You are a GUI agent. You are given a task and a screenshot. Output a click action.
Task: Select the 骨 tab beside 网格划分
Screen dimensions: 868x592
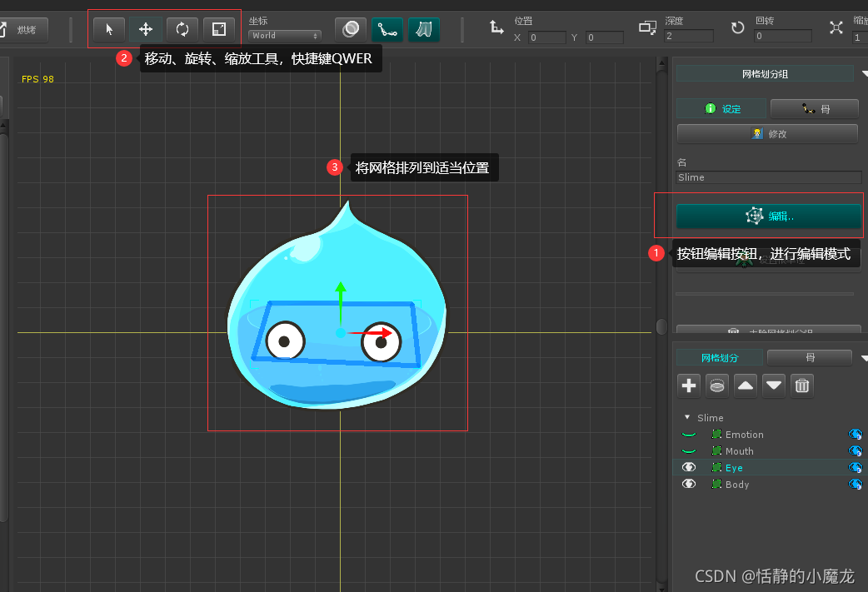pos(810,357)
